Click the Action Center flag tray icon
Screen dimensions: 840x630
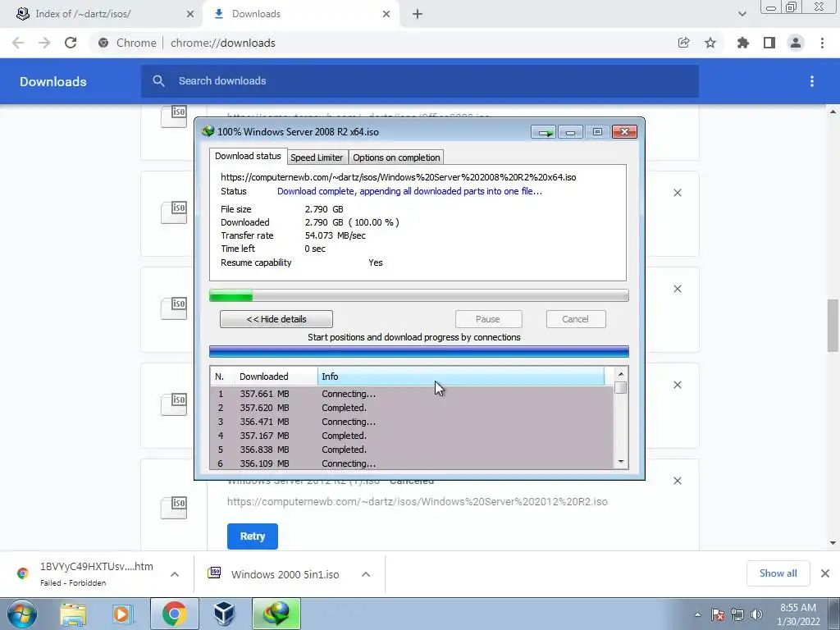718,614
